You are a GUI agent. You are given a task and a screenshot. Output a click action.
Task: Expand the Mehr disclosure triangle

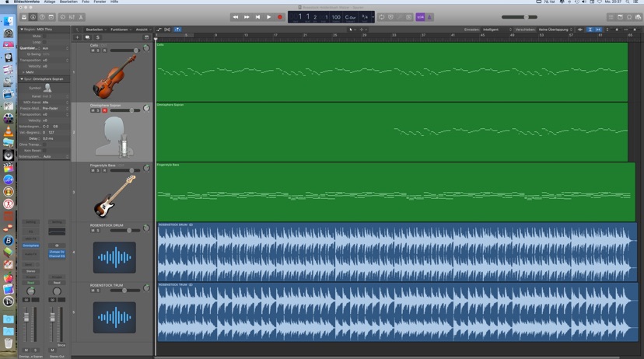coord(23,72)
